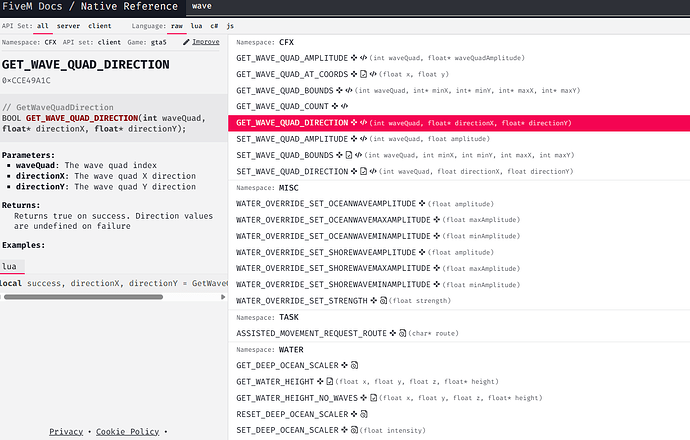Click code brackets icon beside SET_WAVE_QUAD_BOUNDS
The image size is (690, 440).
[x=359, y=155]
